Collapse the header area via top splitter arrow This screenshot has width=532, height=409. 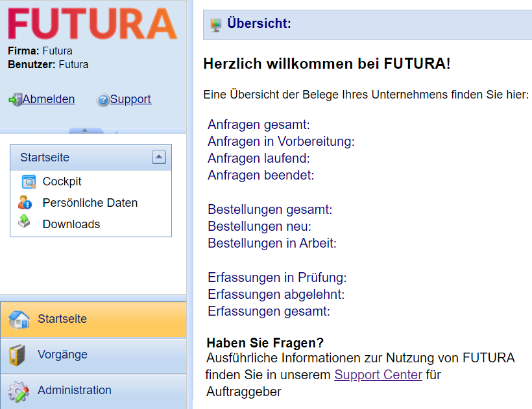[x=84, y=130]
